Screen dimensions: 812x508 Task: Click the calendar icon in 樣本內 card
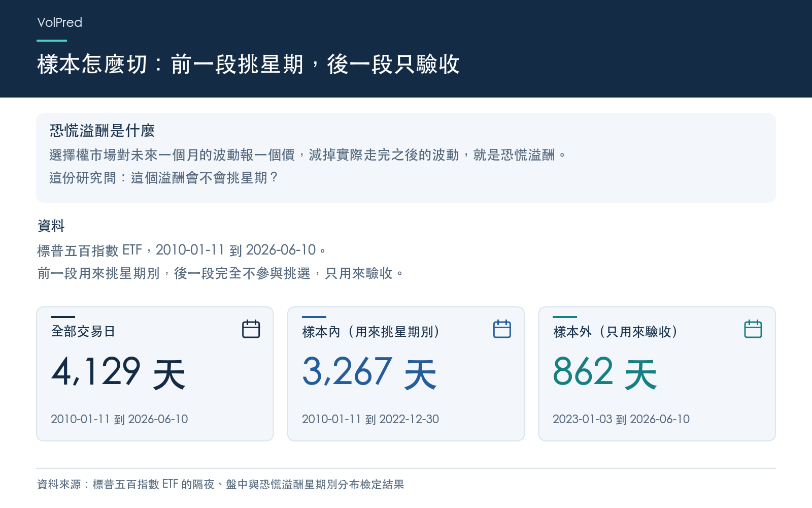pos(502,329)
